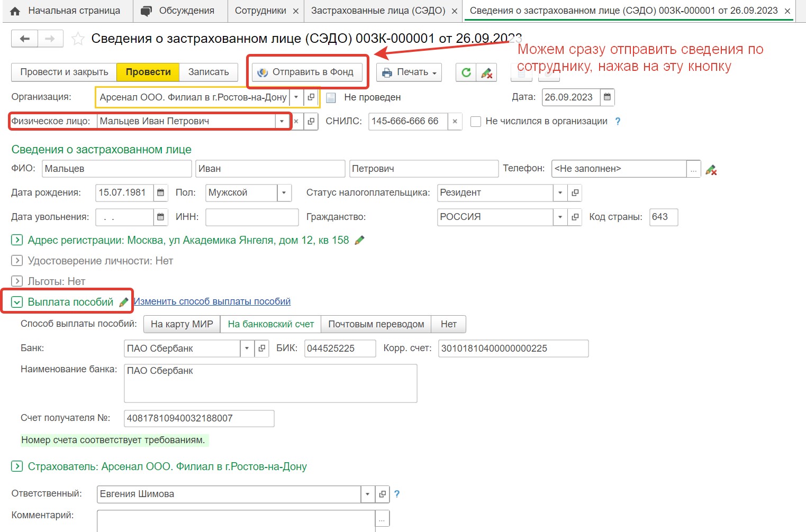806x532 pixels.
Task: Select the Нет payment method option
Action: 449,324
